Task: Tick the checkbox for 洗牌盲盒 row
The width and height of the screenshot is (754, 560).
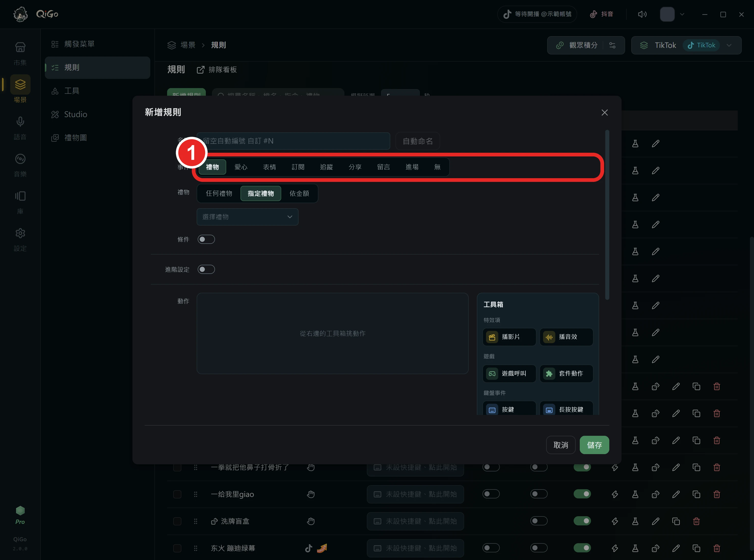Action: [x=177, y=521]
